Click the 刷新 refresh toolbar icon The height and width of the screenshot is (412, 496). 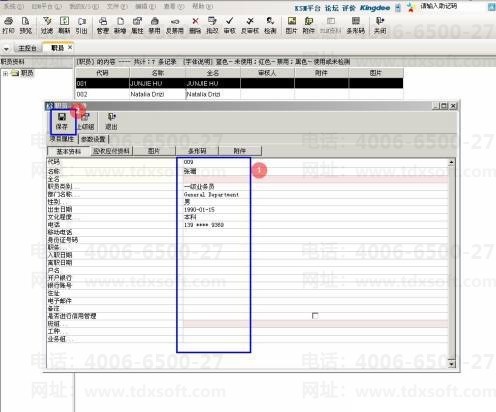click(x=64, y=26)
